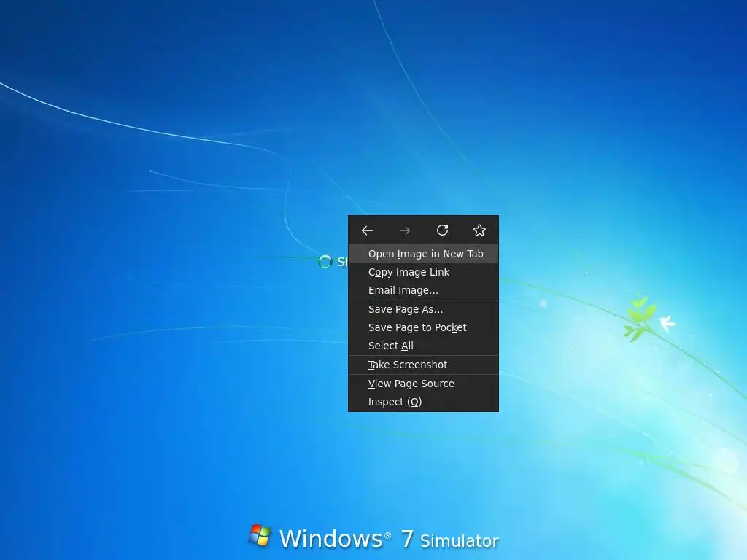Bookmark the page with the star icon

(479, 230)
